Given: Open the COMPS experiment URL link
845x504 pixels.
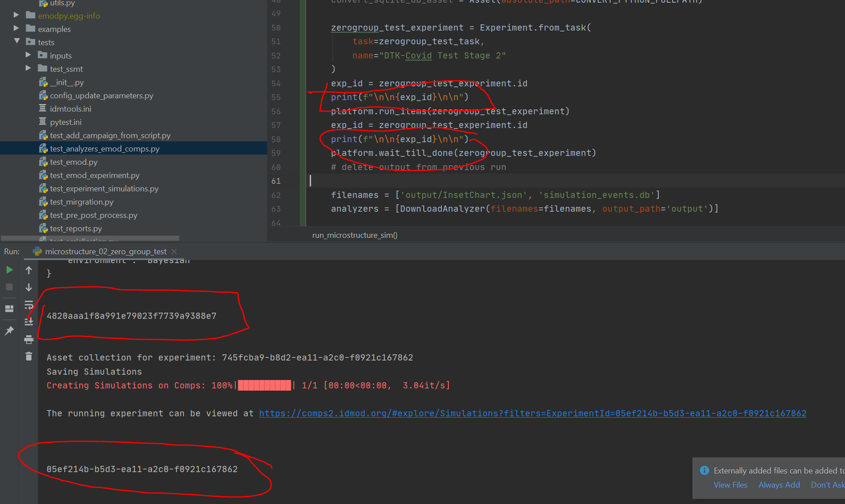Looking at the screenshot, I should coord(532,413).
